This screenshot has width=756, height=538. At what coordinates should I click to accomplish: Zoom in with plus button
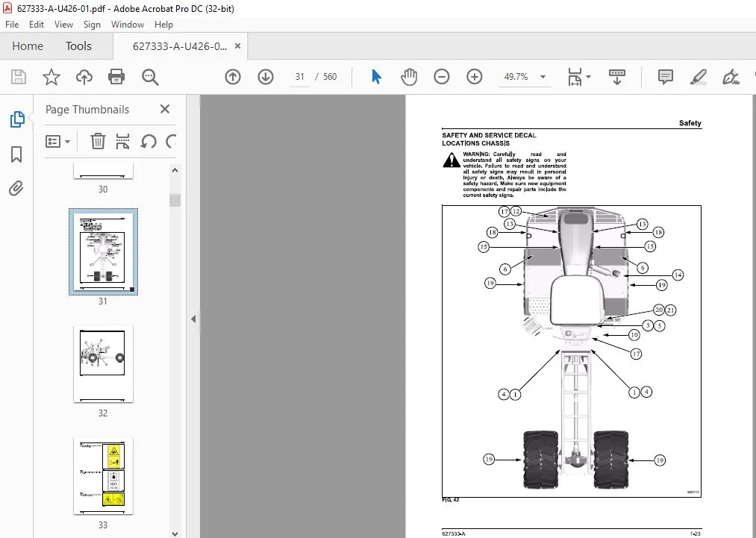(x=475, y=77)
